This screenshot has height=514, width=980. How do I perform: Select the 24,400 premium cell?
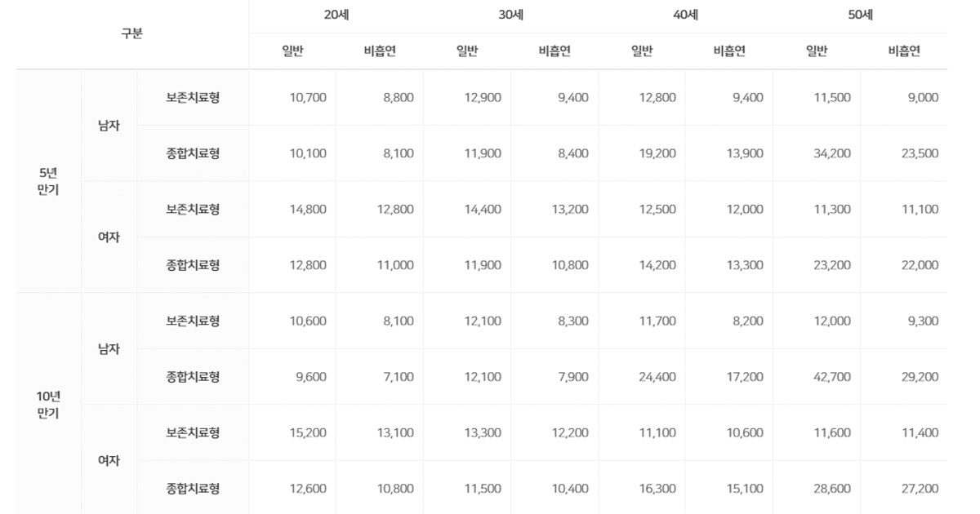[657, 377]
